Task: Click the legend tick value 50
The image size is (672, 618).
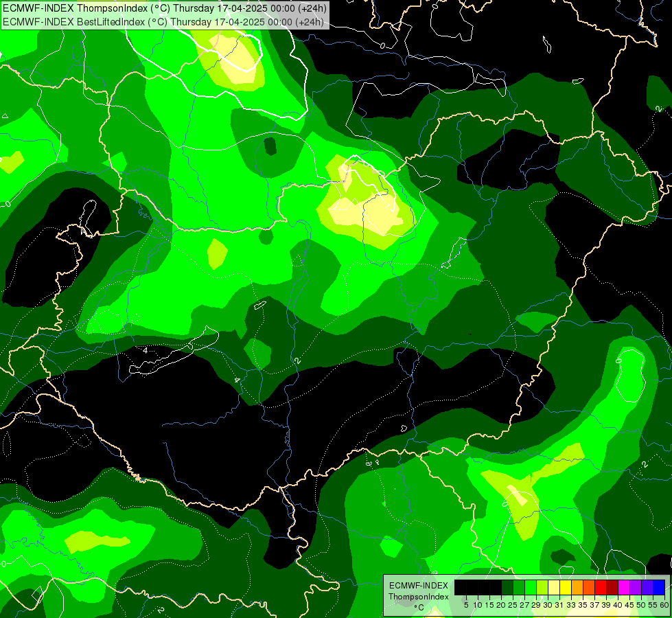Action: pyautogui.click(x=641, y=605)
